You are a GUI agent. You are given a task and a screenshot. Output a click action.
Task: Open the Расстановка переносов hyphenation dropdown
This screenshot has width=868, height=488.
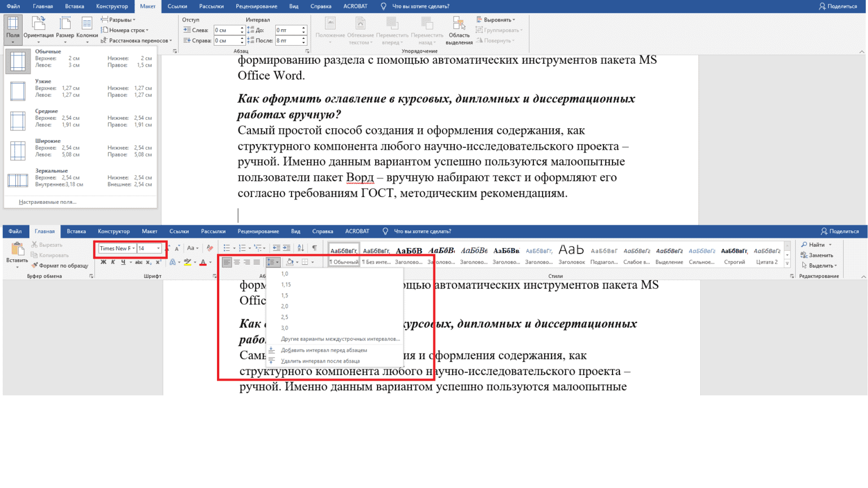136,41
